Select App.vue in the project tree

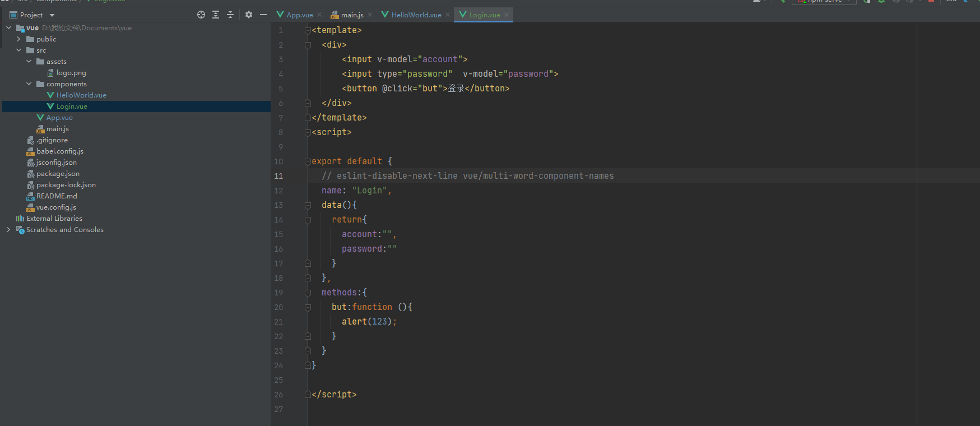[x=59, y=118]
